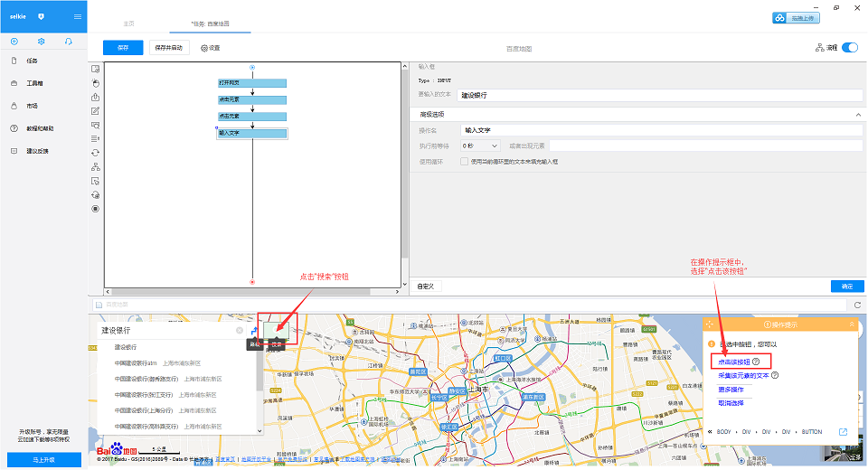Toggle the 流程 switch

point(850,48)
